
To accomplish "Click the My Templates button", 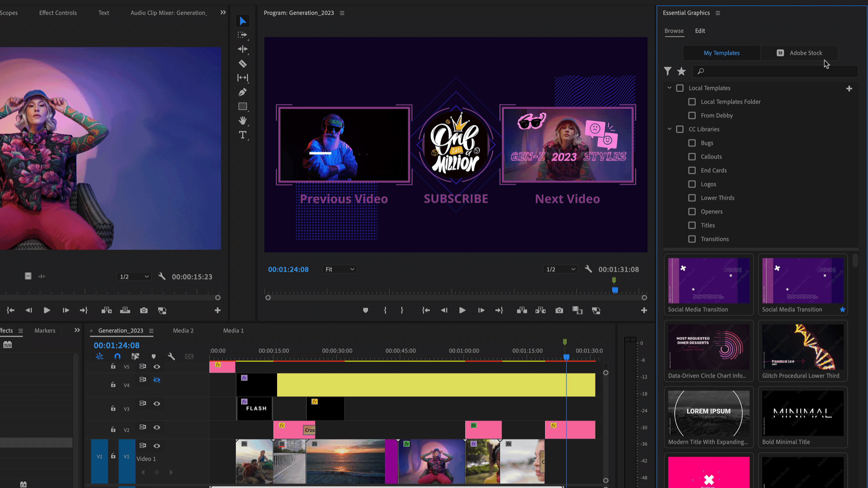I will [x=722, y=53].
